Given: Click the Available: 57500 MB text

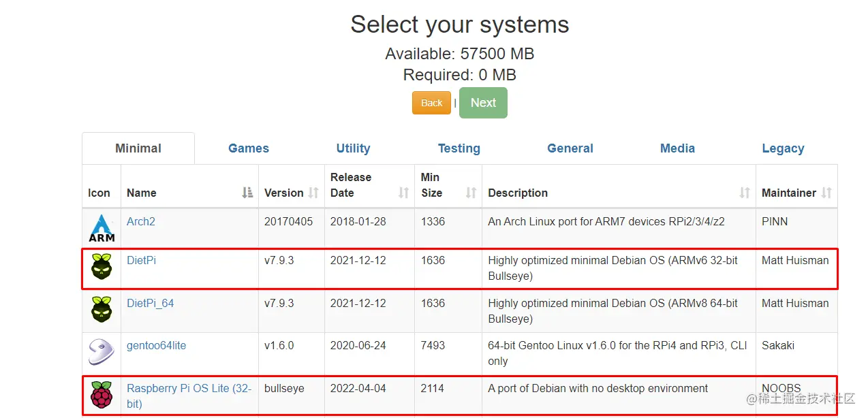Looking at the screenshot, I should (x=460, y=54).
